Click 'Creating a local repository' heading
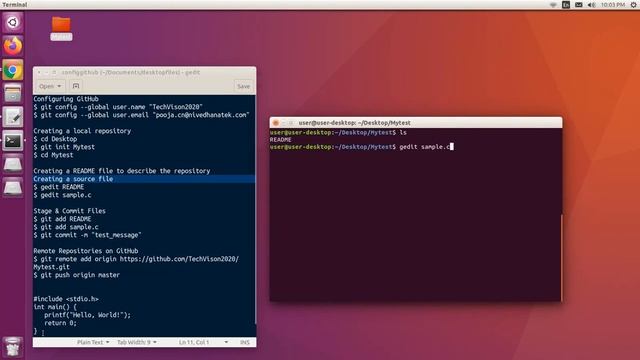 (82, 131)
